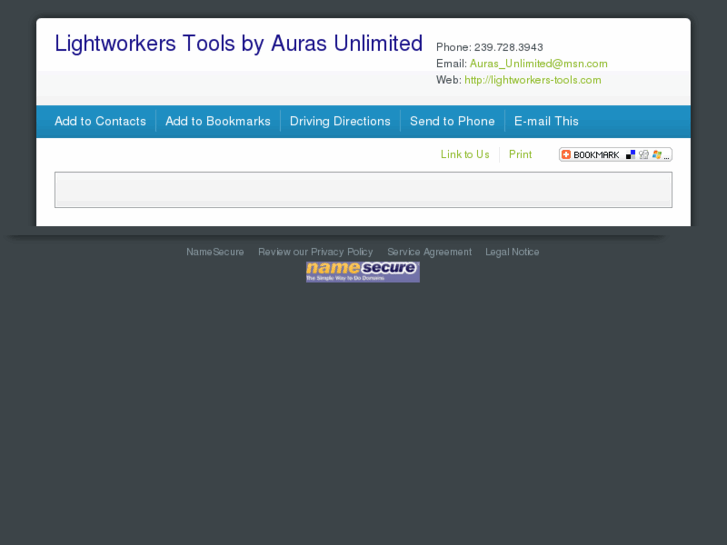The height and width of the screenshot is (545, 727).
Task: Click the Lightworkers Tools by Auras Unlimited heading
Action: [239, 44]
